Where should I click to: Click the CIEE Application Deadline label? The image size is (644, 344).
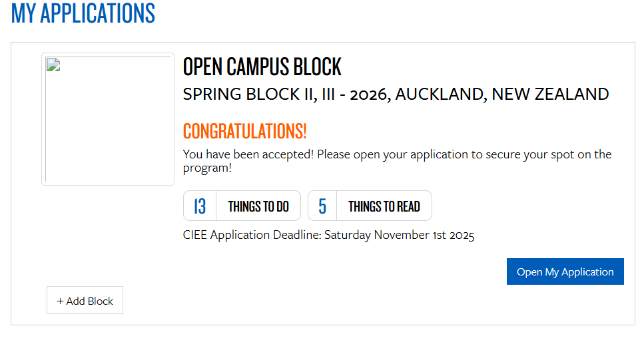[x=252, y=235]
